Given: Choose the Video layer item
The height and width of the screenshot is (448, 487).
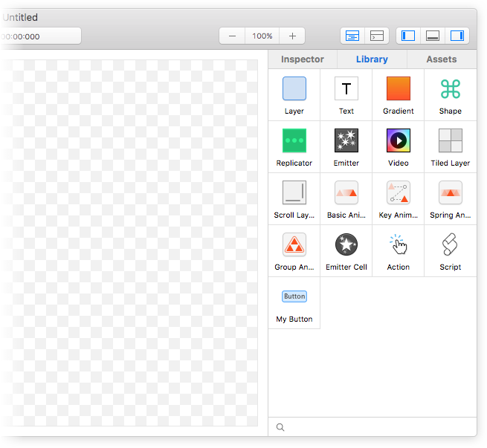Looking at the screenshot, I should point(399,147).
